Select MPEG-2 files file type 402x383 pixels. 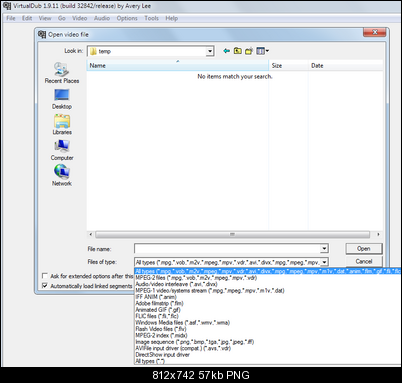coord(267,278)
